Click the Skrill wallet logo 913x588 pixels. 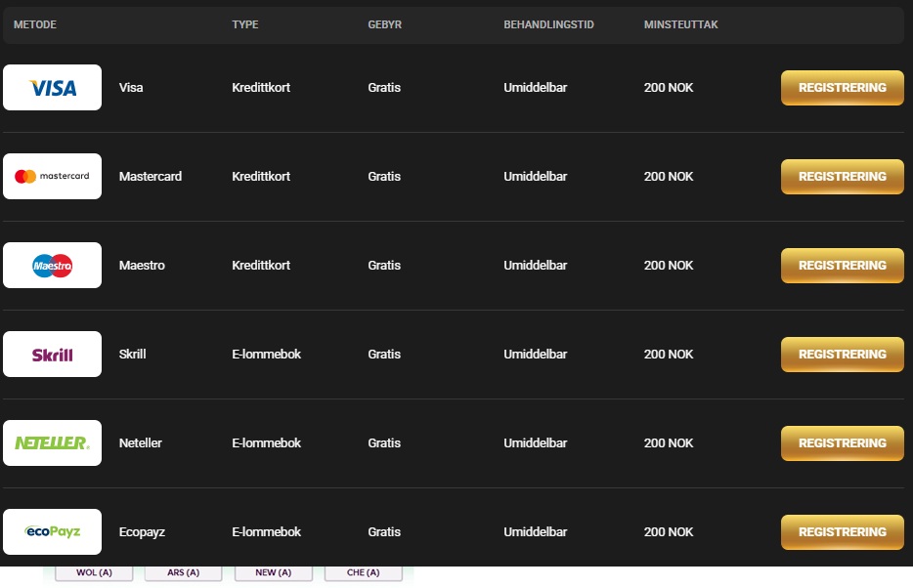coord(53,355)
